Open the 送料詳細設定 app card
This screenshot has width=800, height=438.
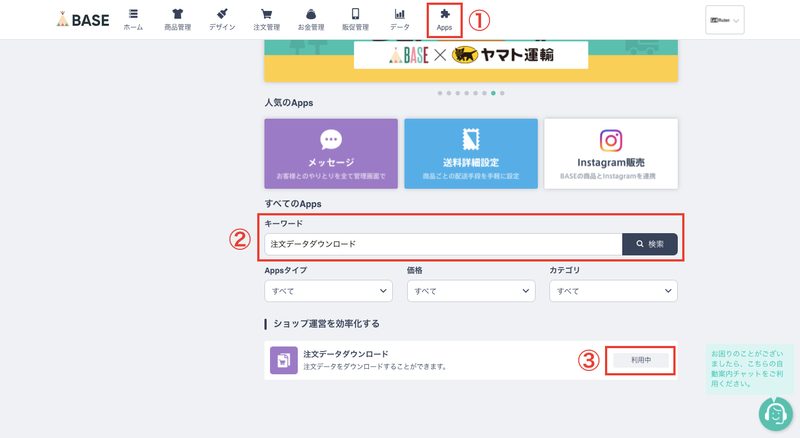click(471, 154)
